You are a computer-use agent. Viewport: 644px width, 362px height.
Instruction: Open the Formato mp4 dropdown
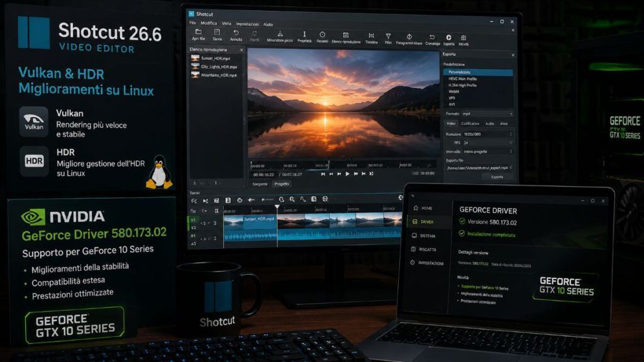[x=487, y=114]
